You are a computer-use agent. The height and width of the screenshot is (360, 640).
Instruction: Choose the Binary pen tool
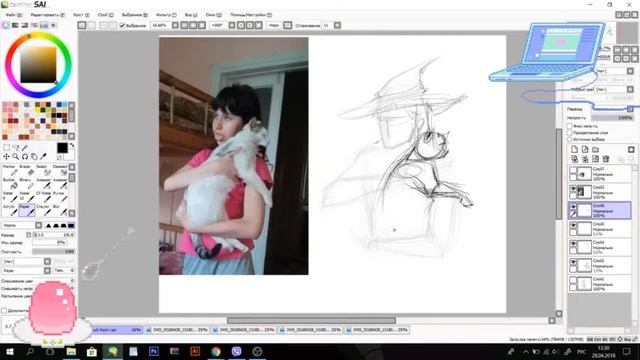point(27,184)
